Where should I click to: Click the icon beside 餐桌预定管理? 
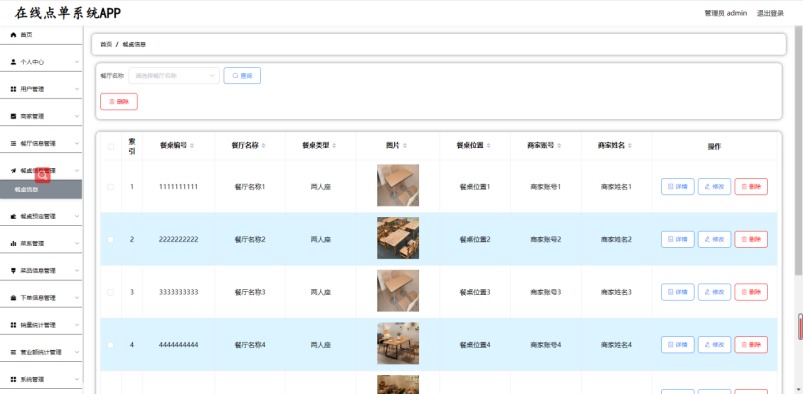(x=13, y=216)
